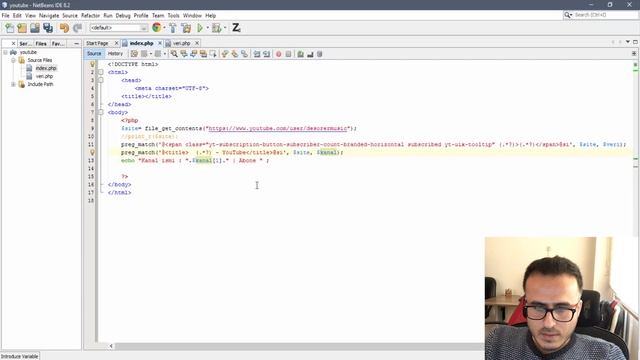Image resolution: width=640 pixels, height=360 pixels.
Task: Switch to the Files panel tab
Action: (41, 43)
